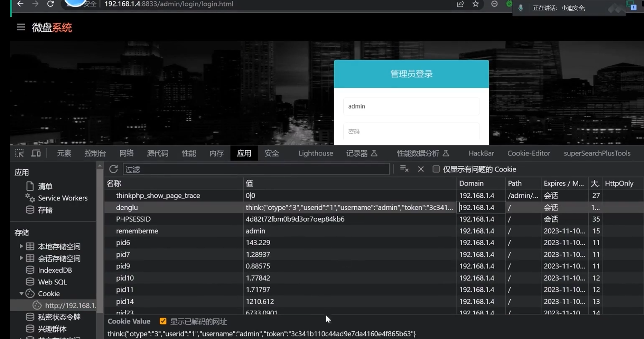The width and height of the screenshot is (644, 339).
Task: Switch to 安全 tab
Action: pos(272,153)
